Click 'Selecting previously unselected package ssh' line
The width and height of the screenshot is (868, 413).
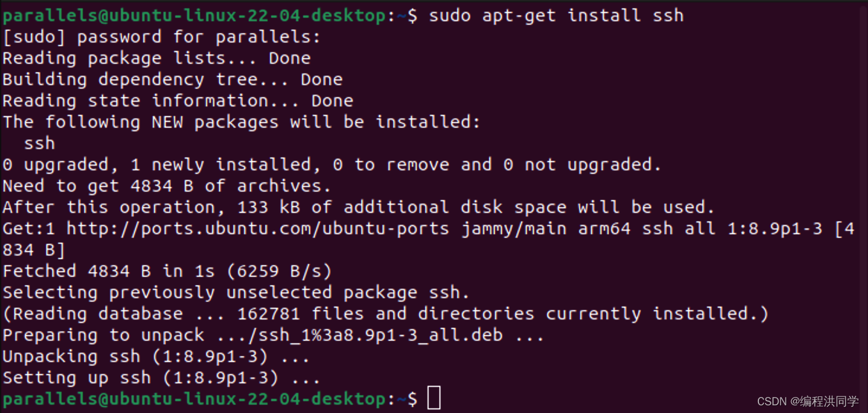(x=236, y=293)
